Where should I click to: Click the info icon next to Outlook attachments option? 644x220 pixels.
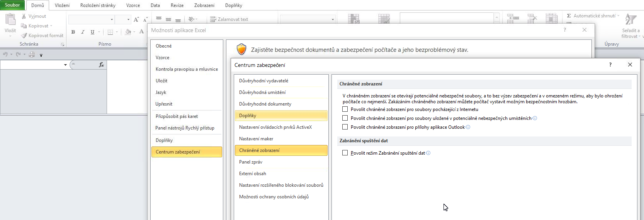coord(468,127)
